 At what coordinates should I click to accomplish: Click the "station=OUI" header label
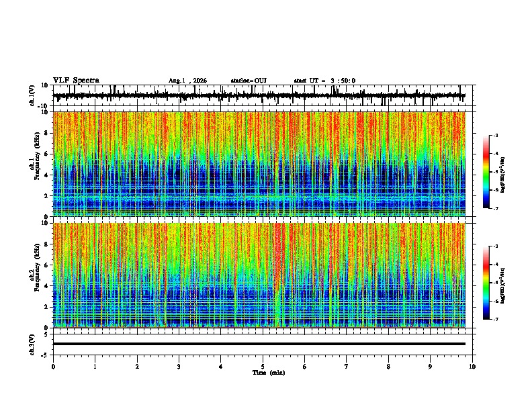point(249,81)
